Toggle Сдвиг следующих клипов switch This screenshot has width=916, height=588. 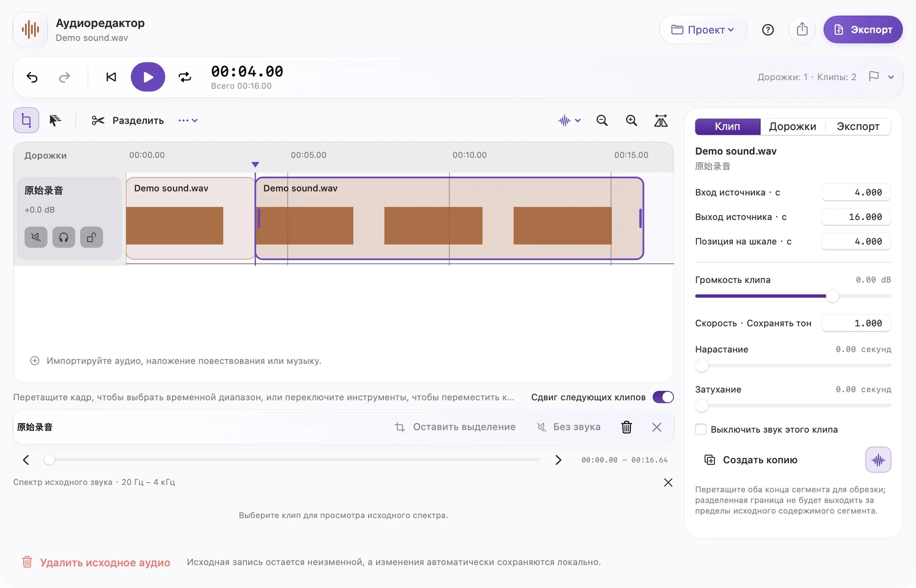tap(663, 397)
